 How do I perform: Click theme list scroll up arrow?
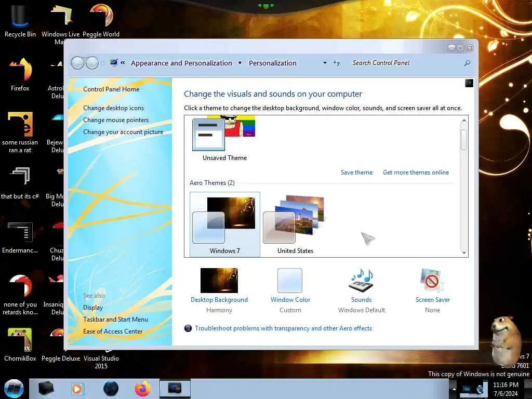[464, 121]
